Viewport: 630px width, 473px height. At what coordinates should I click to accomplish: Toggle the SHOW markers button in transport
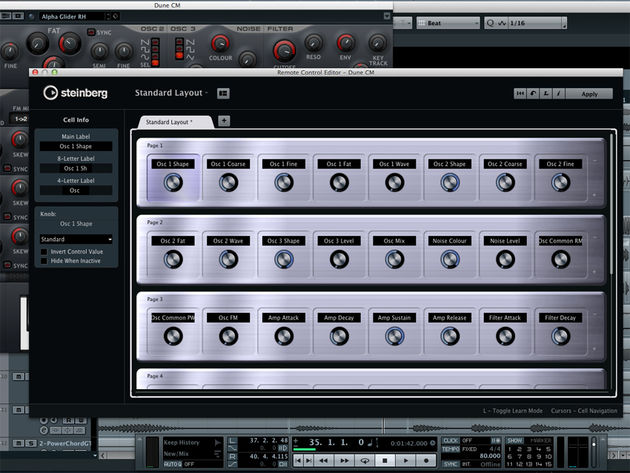pos(515,440)
